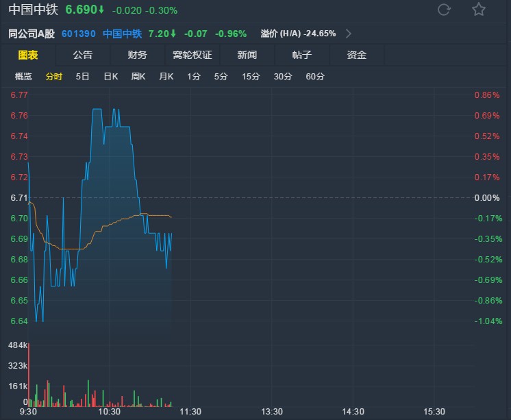Select the 5日 chart period

[x=82, y=77]
